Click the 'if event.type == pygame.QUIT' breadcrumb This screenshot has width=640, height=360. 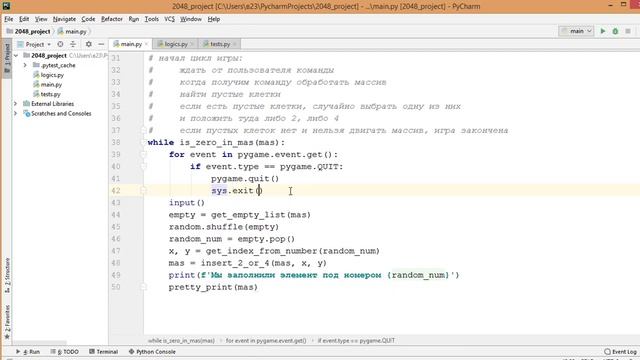(356, 340)
